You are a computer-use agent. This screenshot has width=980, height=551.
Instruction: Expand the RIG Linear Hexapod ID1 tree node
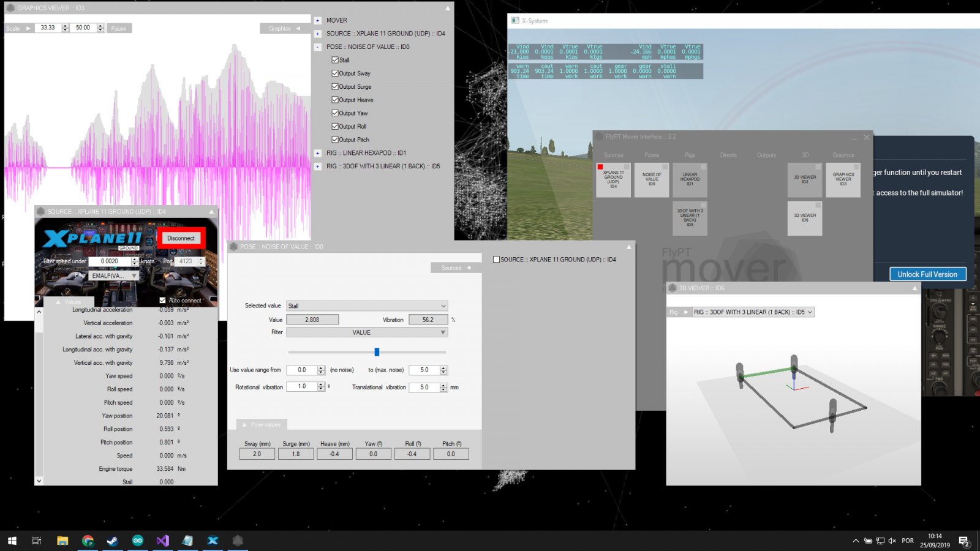point(318,153)
